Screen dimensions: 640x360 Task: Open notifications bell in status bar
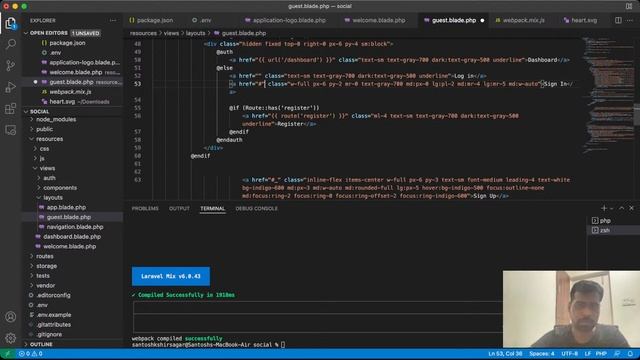(630, 354)
